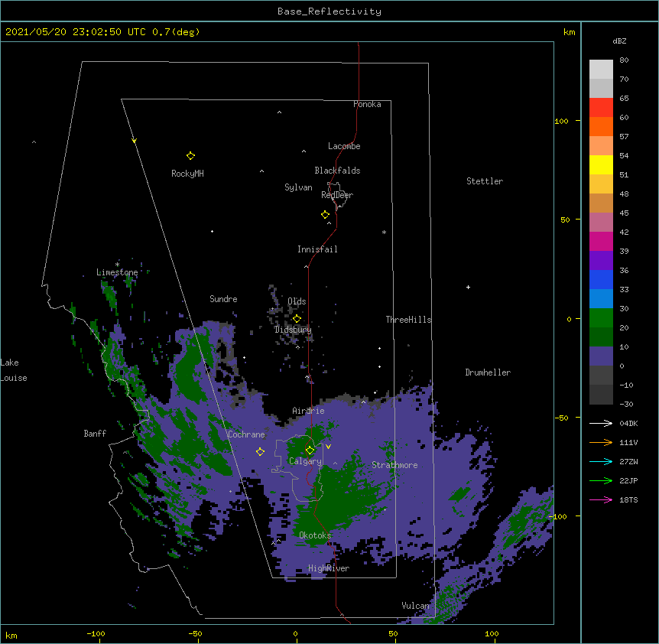659x644 pixels.
Task: Click the blue 33 dBZ color swatch
Action: 601,279
